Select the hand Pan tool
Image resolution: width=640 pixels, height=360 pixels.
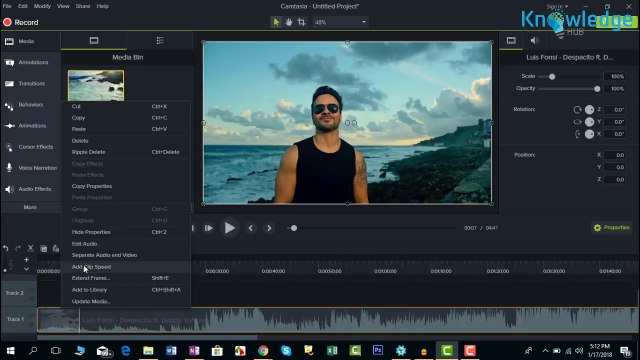tap(289, 22)
